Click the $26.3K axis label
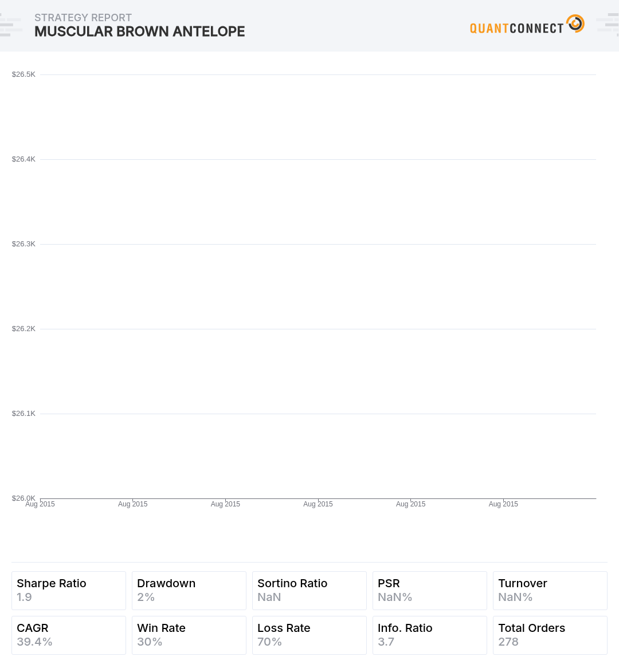Image resolution: width=619 pixels, height=672 pixels. [x=23, y=244]
